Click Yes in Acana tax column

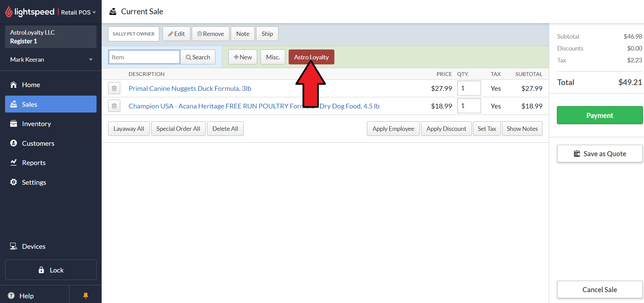tap(496, 106)
